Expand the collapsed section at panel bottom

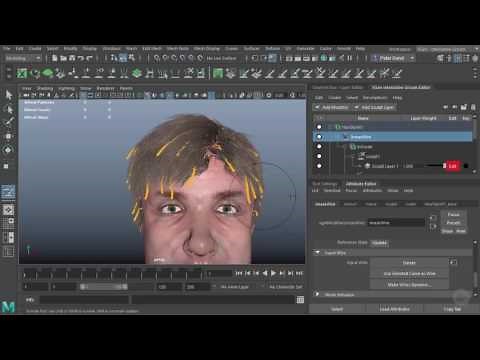[x=317, y=294]
